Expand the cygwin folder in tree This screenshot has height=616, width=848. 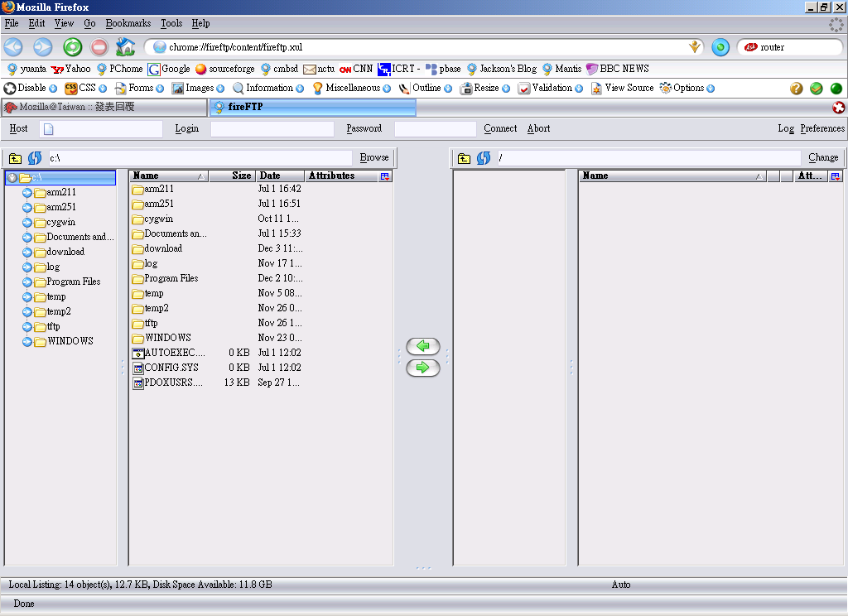pos(27,222)
